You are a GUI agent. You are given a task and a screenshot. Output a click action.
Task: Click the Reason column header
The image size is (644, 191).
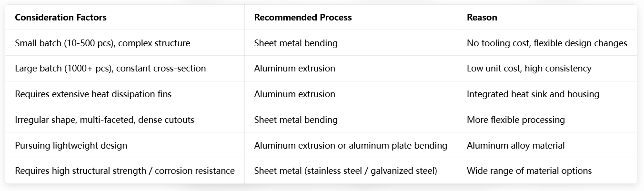(482, 18)
